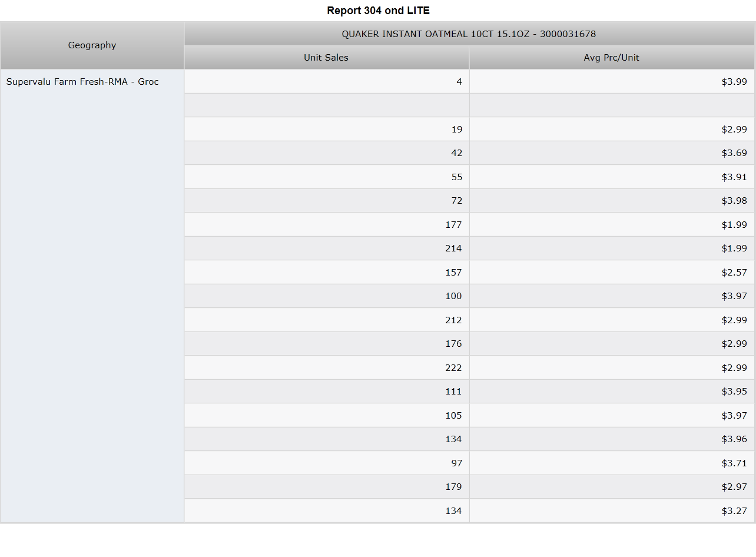This screenshot has height=557, width=756.
Task: Click the $3.91 average price cell
Action: 612,177
